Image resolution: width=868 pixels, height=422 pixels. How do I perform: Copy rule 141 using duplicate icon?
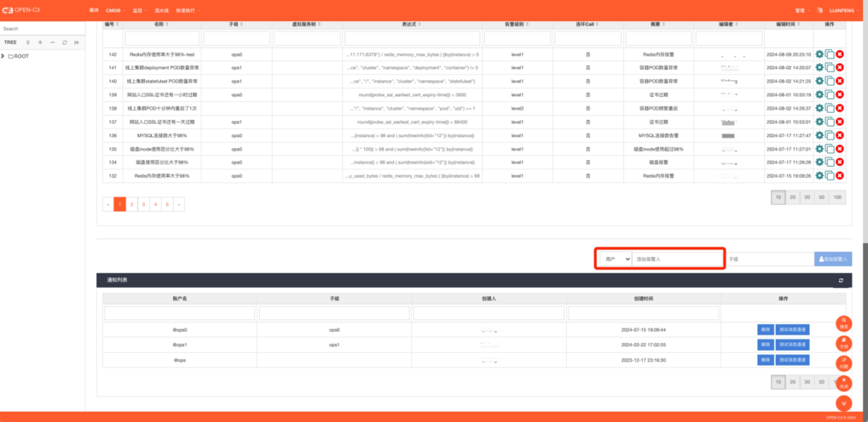(x=829, y=68)
